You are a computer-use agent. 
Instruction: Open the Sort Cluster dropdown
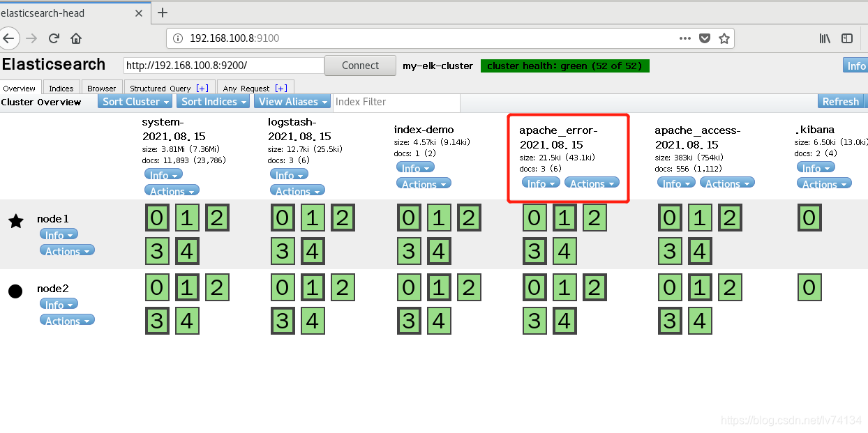point(135,102)
